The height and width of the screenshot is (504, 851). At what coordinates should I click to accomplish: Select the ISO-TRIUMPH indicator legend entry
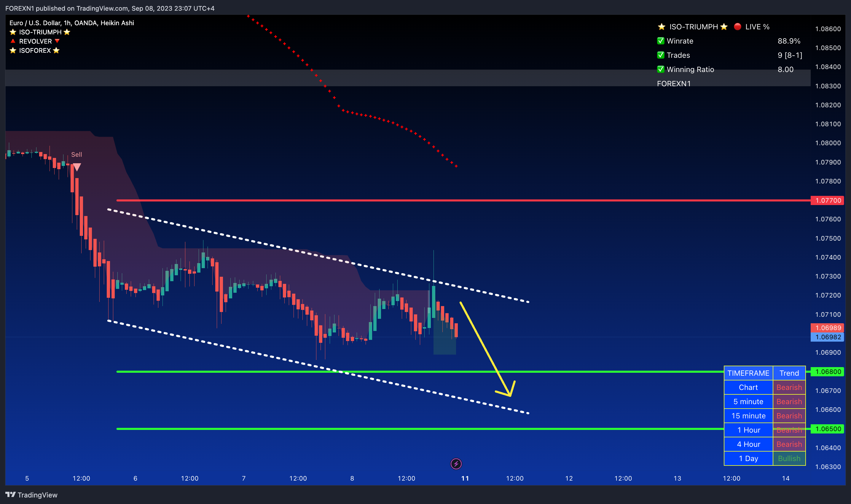pos(40,32)
